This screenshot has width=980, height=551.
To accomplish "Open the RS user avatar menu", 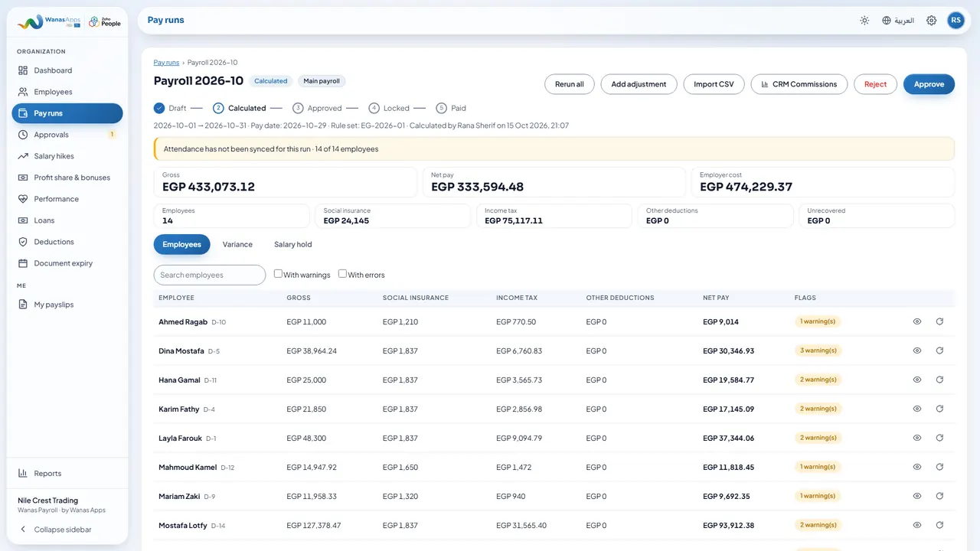I will point(955,21).
